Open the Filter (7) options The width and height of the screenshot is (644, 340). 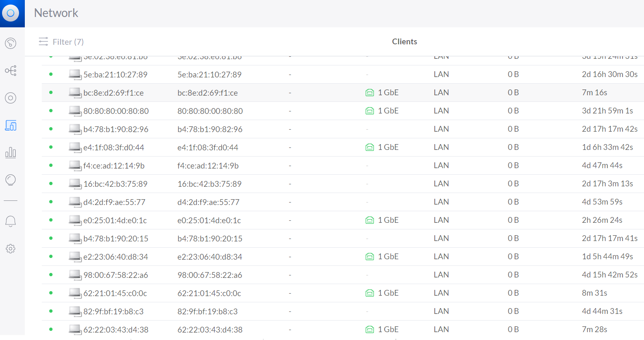(x=61, y=42)
